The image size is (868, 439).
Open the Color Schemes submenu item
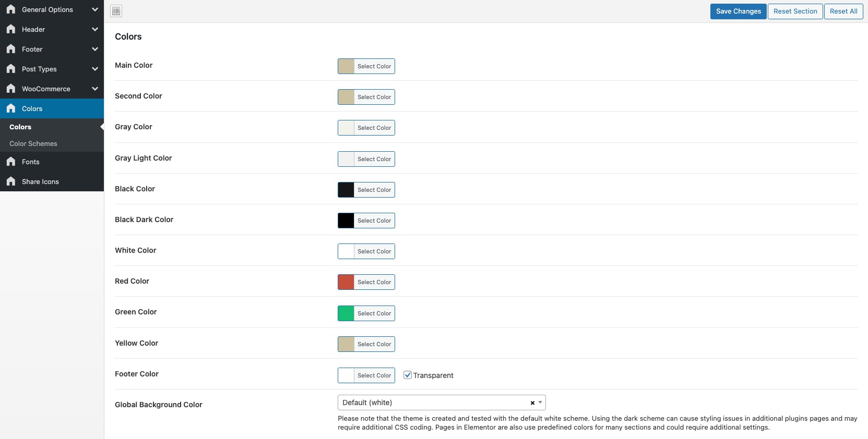coord(33,143)
